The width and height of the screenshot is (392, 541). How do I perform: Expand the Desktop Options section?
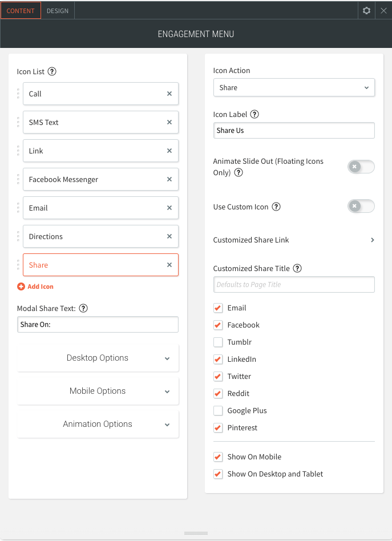(98, 358)
